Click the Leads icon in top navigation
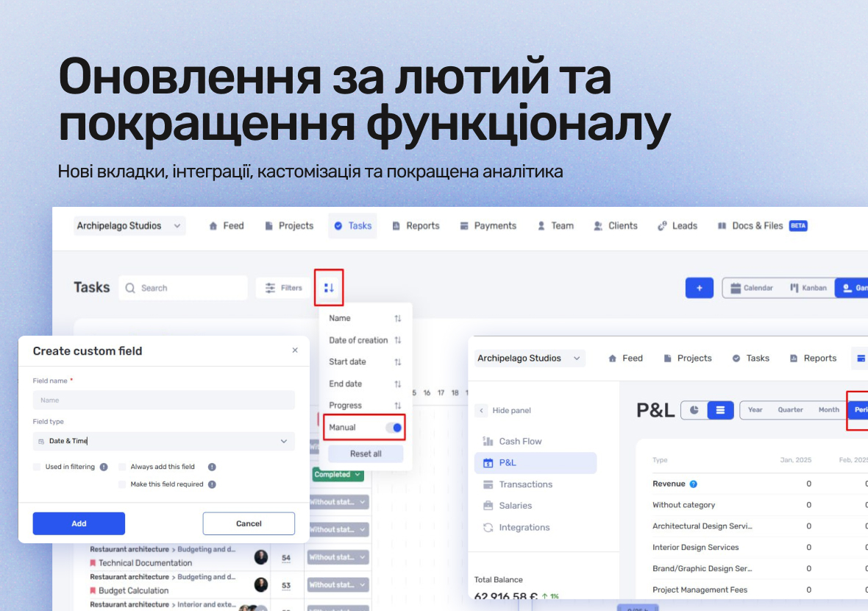Screen dimensions: 868x611 point(662,226)
